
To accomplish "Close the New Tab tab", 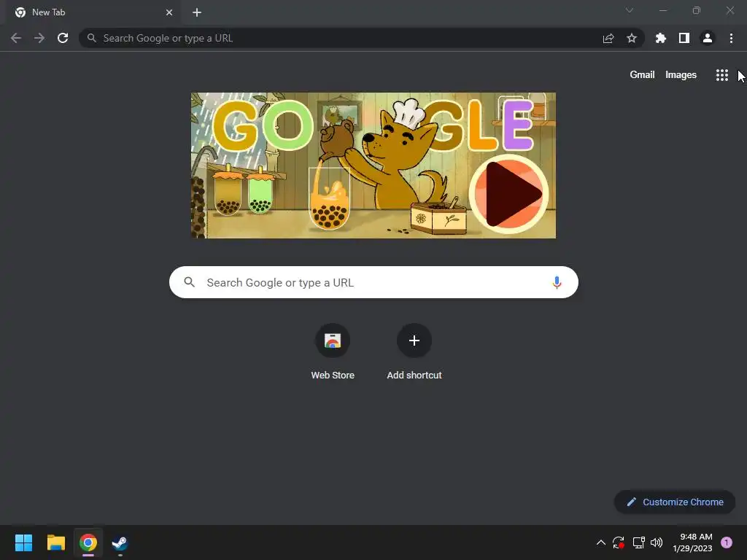I will pyautogui.click(x=169, y=12).
